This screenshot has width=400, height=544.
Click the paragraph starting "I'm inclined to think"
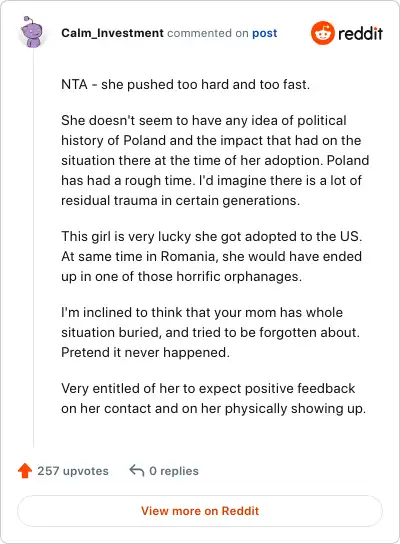pyautogui.click(x=211, y=332)
